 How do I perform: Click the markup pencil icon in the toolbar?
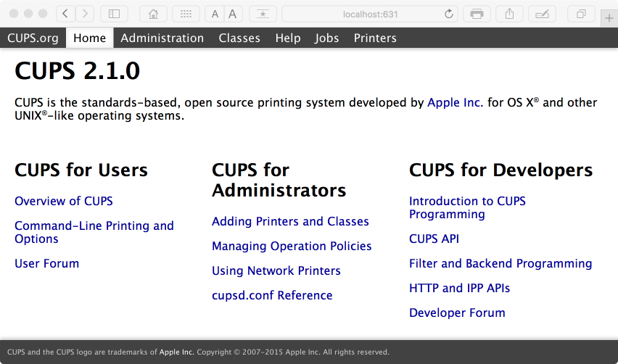(x=543, y=14)
